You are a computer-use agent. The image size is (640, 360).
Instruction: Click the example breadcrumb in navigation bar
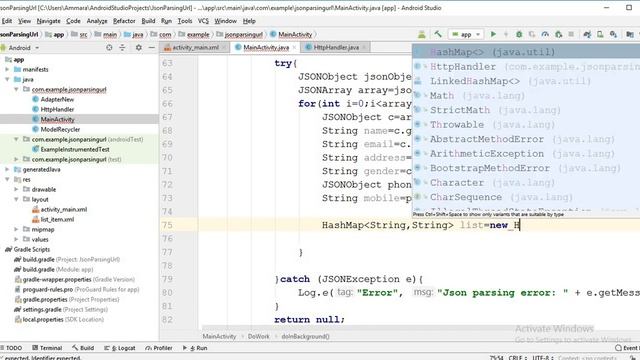click(x=198, y=35)
